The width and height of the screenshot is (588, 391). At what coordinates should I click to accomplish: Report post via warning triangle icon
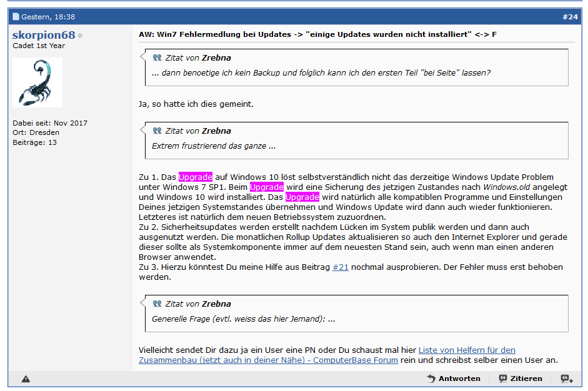tap(26, 379)
